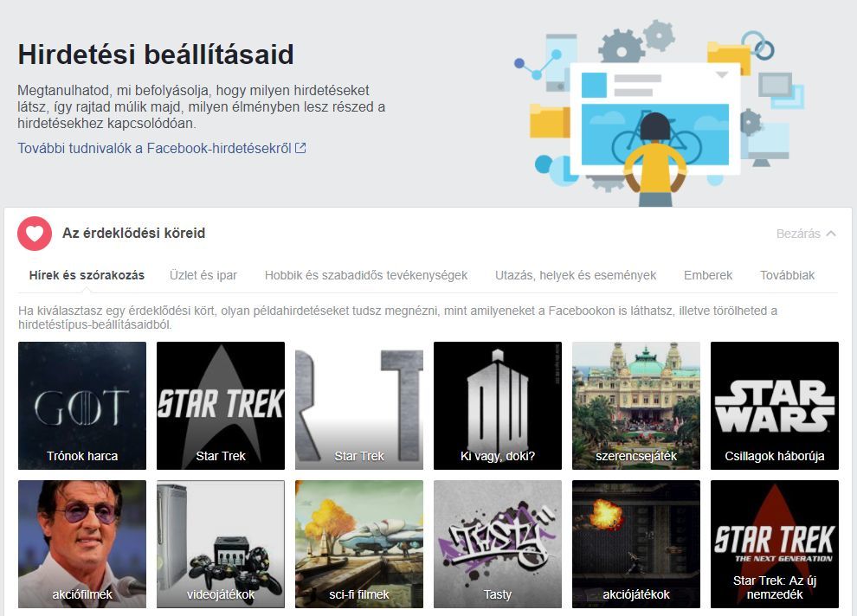857x616 pixels.
Task: Expand the Továbbiak tab
Action: coord(787,275)
